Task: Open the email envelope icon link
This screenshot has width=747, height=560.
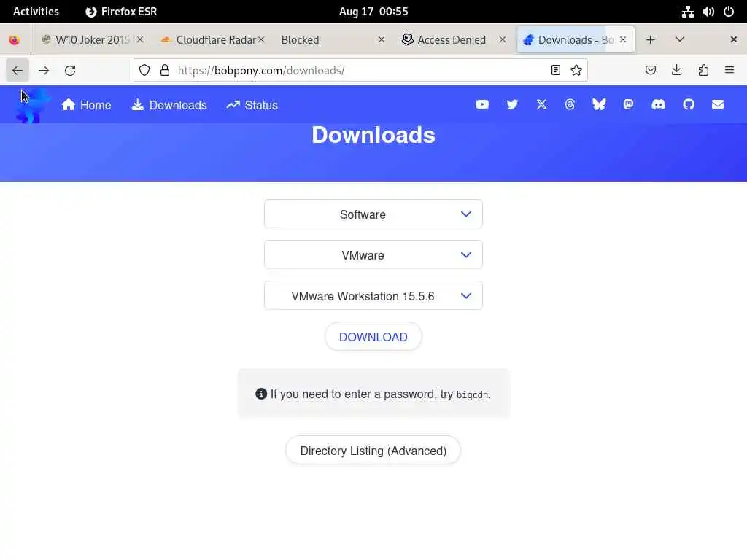Action: coord(718,104)
